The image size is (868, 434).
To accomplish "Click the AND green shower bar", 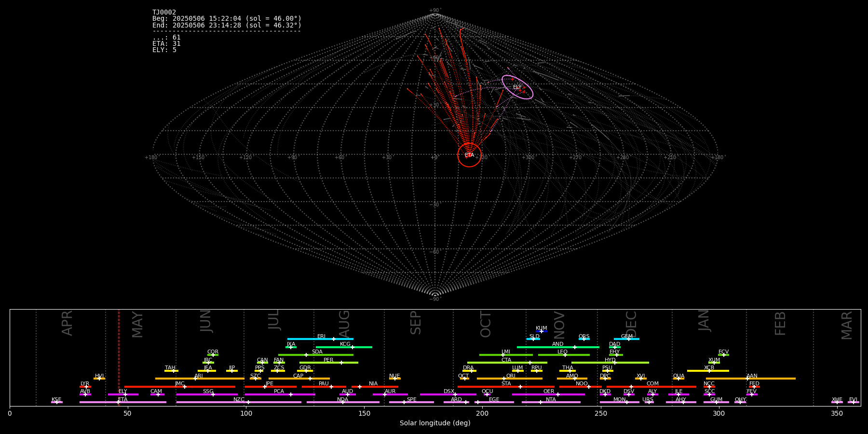I will (x=558, y=347).
